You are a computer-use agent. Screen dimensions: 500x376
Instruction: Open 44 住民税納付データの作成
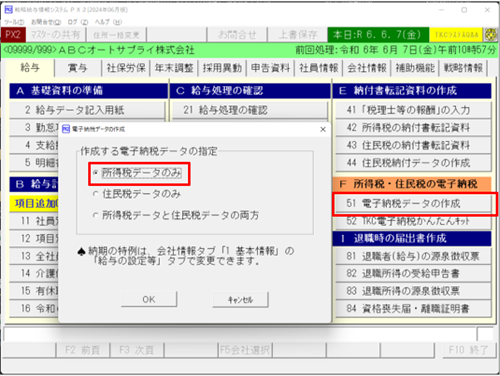tap(413, 163)
